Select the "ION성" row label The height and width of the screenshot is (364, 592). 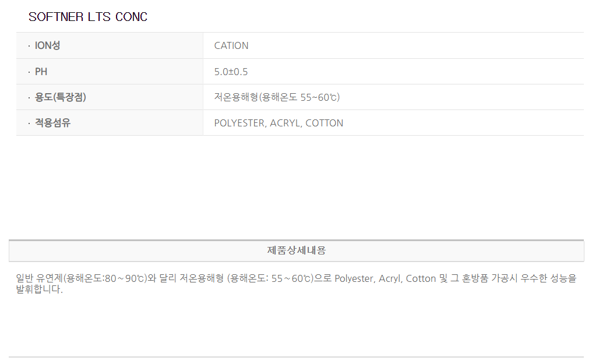[x=47, y=45]
